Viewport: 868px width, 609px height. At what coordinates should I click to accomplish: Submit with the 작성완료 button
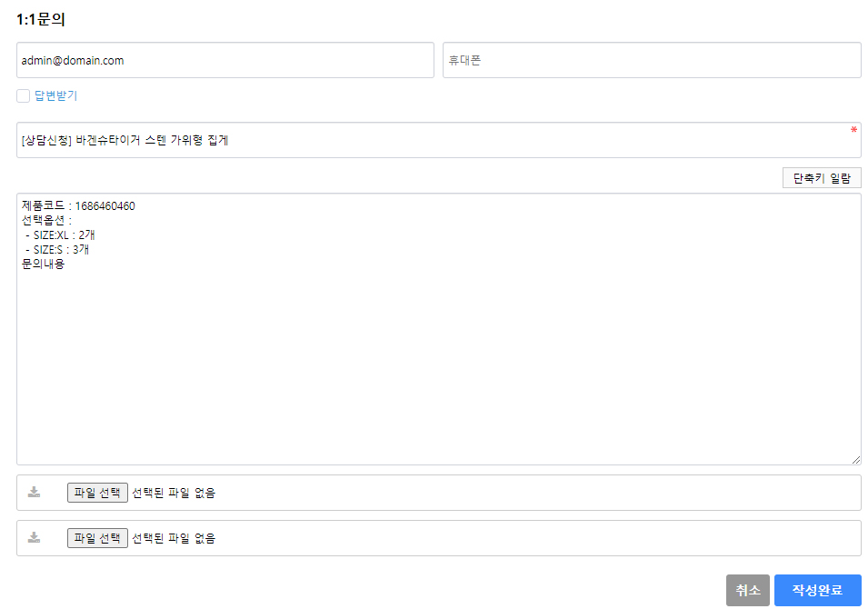(818, 590)
